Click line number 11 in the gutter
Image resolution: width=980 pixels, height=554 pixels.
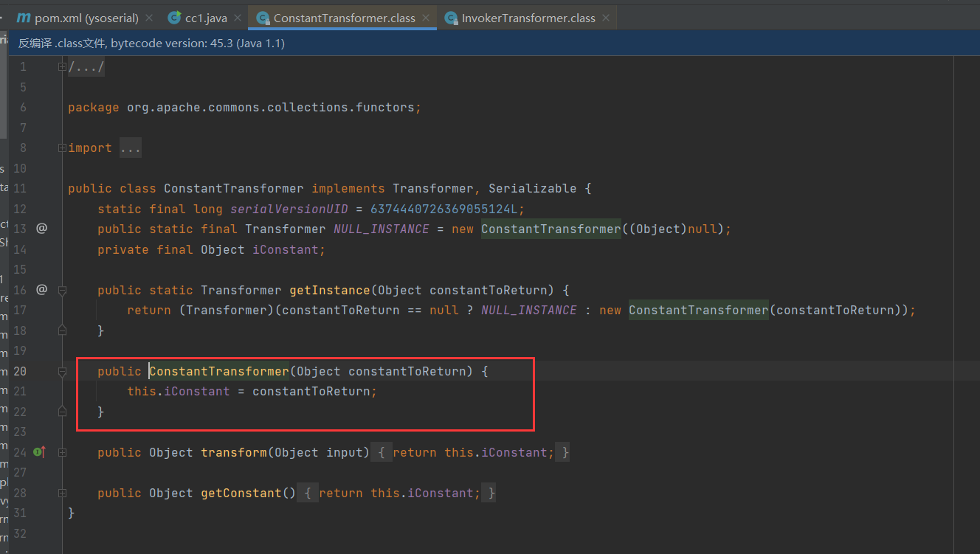click(x=20, y=189)
